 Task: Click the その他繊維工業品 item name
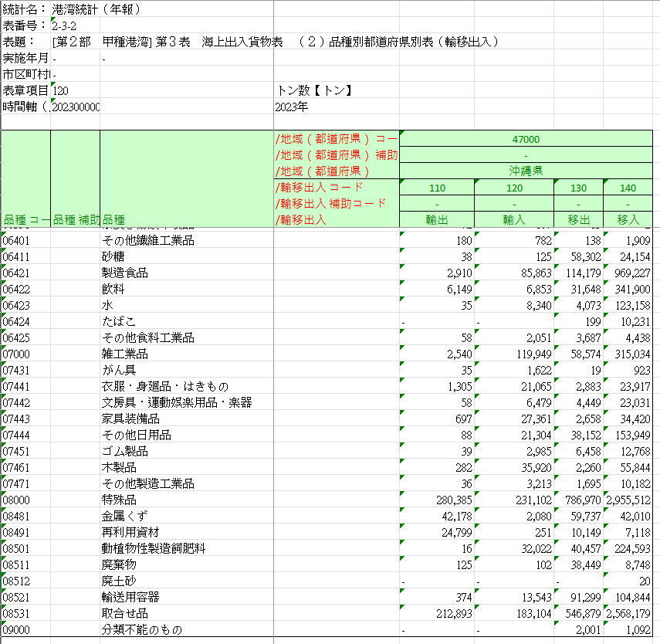point(148,240)
